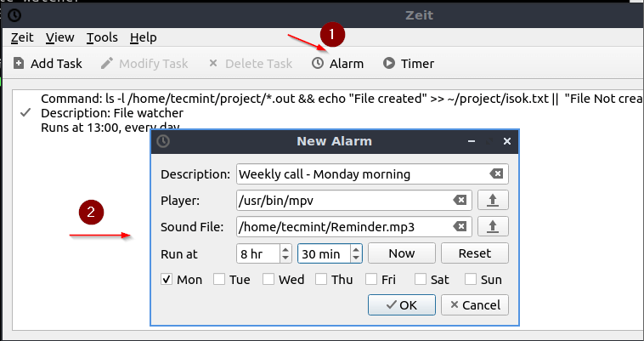Open the Help menu
644x341 pixels.
tap(144, 37)
